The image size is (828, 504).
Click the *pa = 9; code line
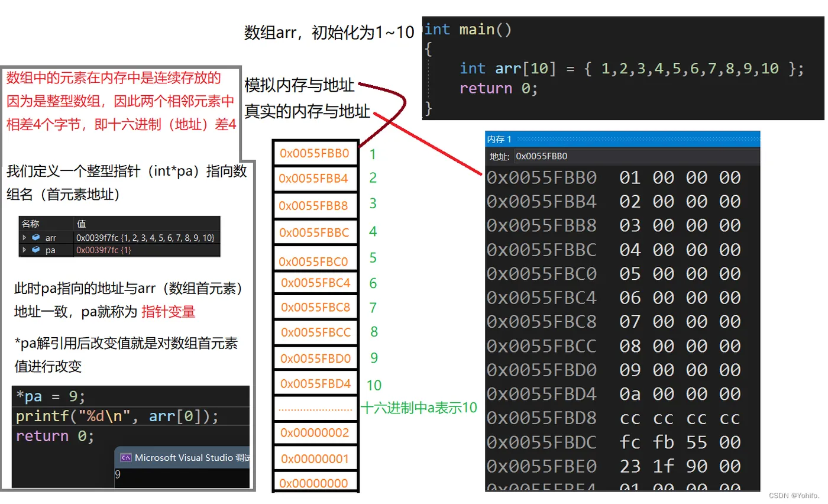(51, 396)
